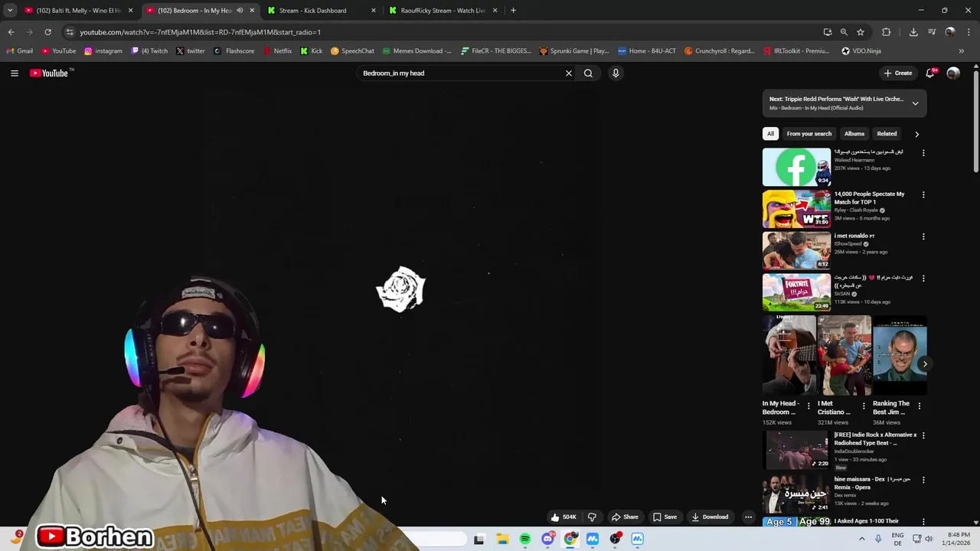
Task: Open the Crunchyroll bookmark
Action: coord(720,51)
